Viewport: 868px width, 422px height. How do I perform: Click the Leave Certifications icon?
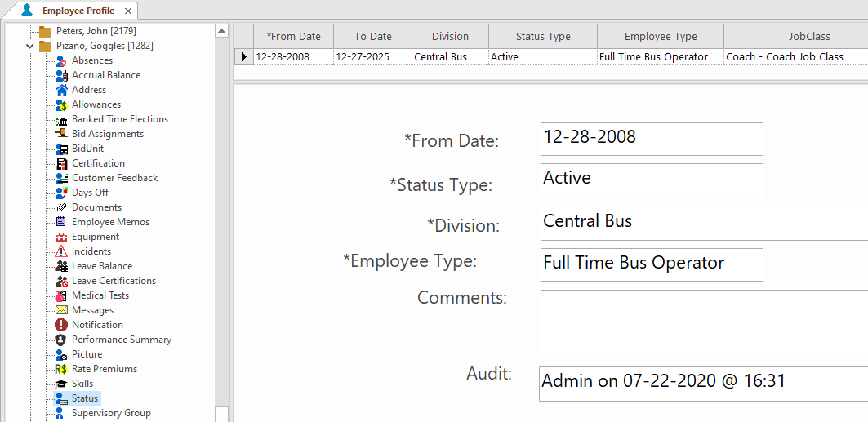[x=61, y=281]
